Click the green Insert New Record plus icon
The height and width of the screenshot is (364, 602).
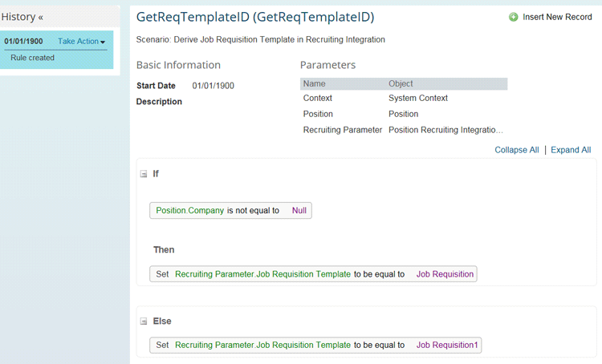[514, 17]
